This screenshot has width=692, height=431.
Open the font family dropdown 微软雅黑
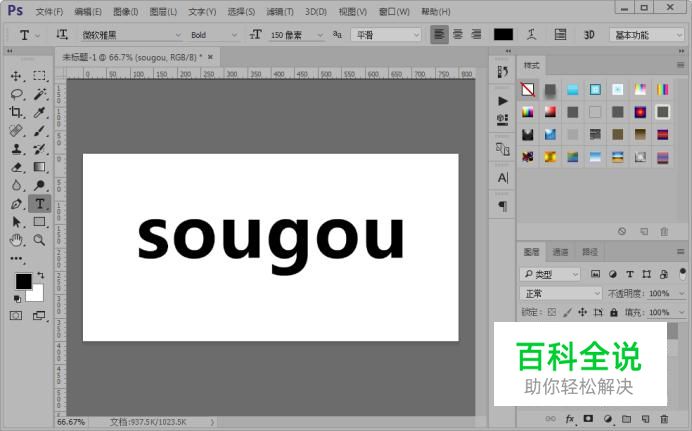point(131,35)
